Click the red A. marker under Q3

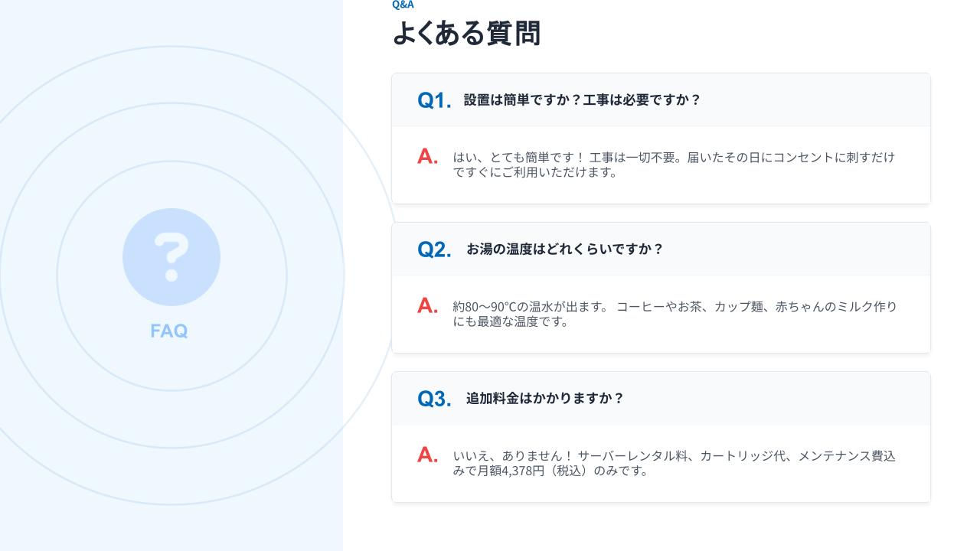[427, 455]
